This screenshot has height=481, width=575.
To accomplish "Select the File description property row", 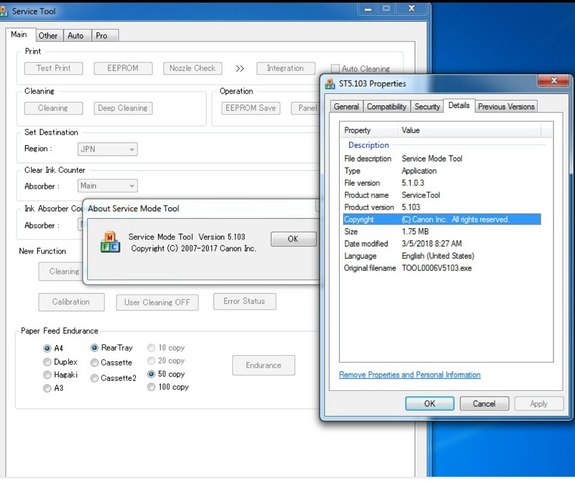I will click(x=442, y=159).
